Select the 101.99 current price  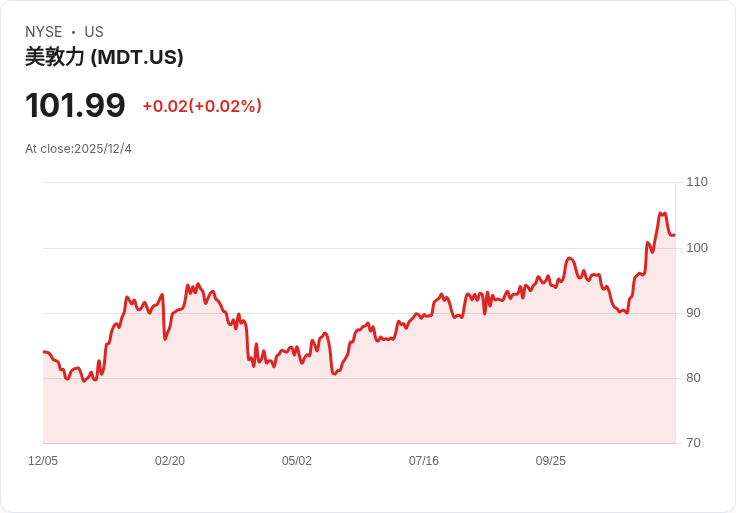[x=75, y=106]
